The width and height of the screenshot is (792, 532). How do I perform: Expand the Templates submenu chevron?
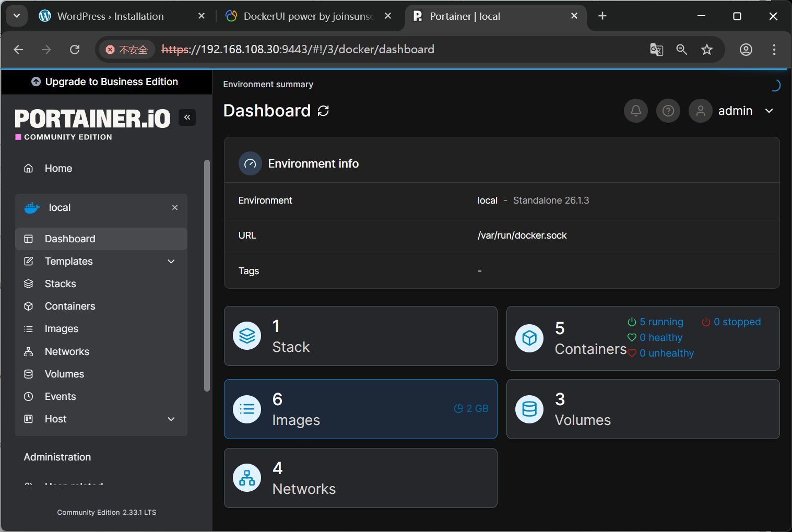tap(171, 261)
